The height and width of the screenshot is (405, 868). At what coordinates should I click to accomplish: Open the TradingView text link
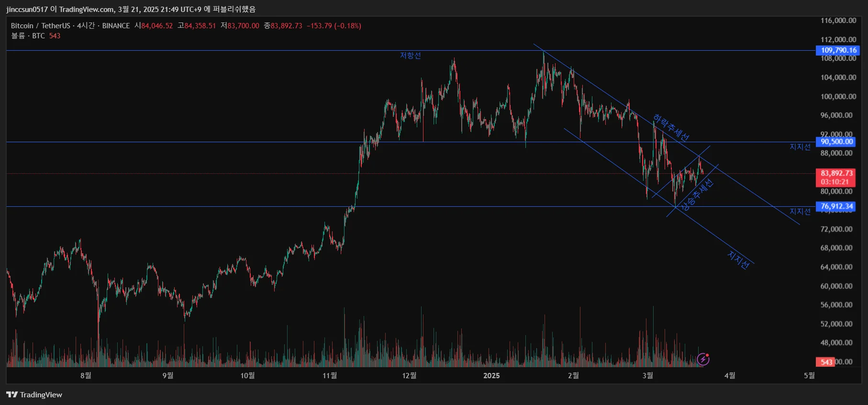click(x=41, y=394)
